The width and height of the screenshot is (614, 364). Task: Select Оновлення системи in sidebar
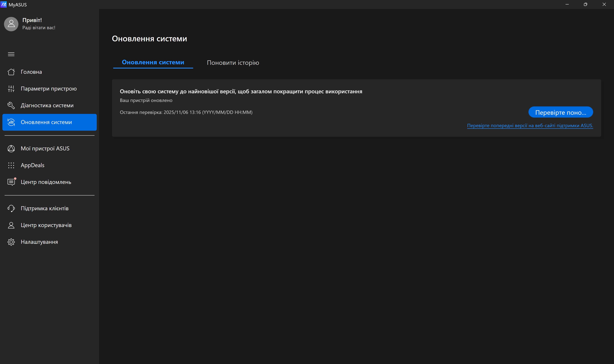click(46, 122)
